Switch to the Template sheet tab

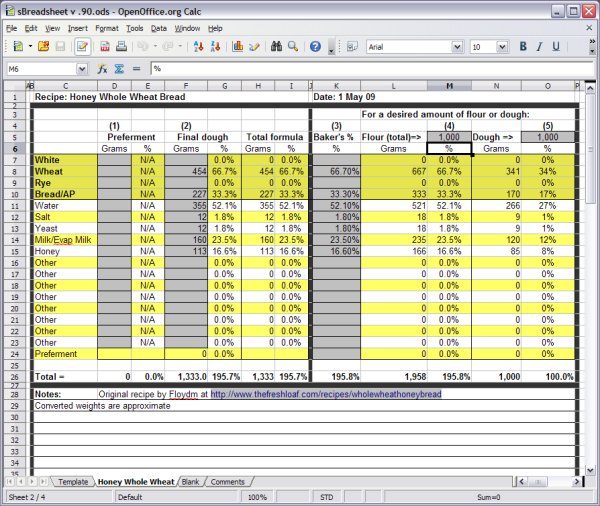coord(73,482)
